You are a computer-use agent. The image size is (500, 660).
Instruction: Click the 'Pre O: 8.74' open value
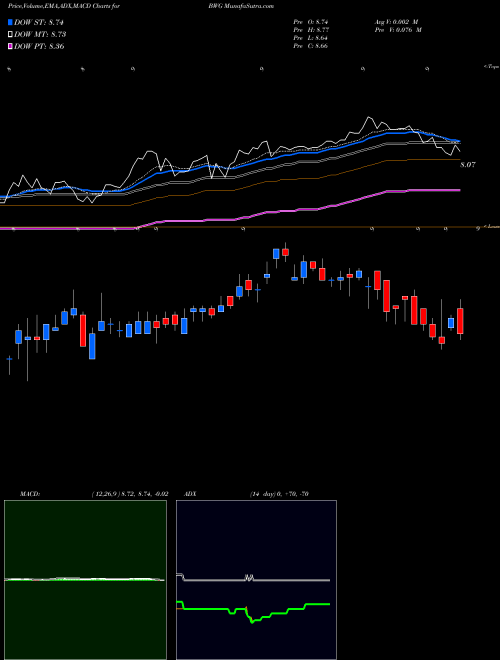(311, 22)
